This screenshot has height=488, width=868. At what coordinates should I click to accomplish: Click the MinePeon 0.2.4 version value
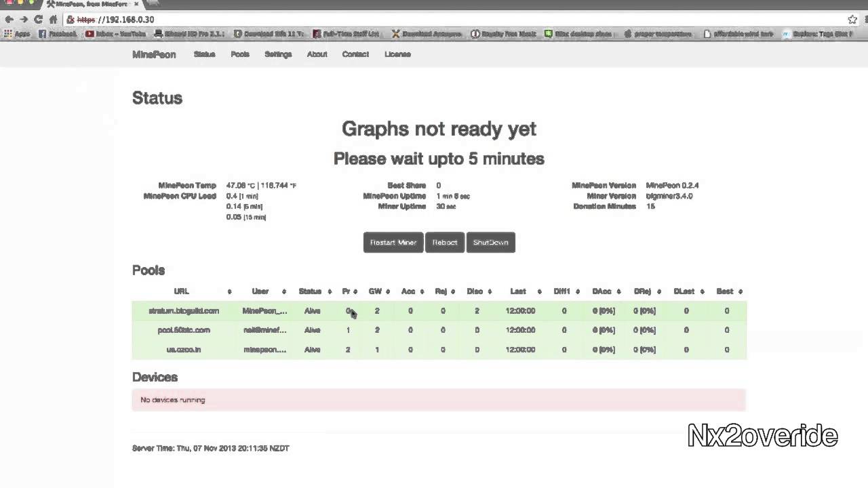click(672, 185)
